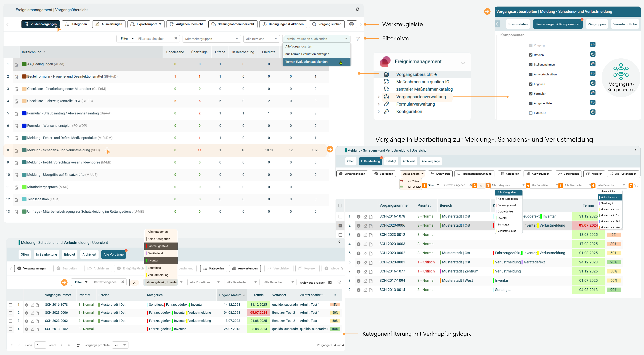This screenshot has width=644, height=355.
Task: Click help icon next to Extern.IO component
Action: (x=592, y=112)
